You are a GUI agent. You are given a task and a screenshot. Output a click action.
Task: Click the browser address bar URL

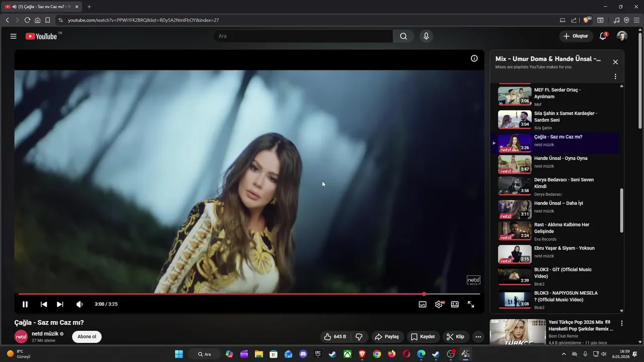[143, 20]
